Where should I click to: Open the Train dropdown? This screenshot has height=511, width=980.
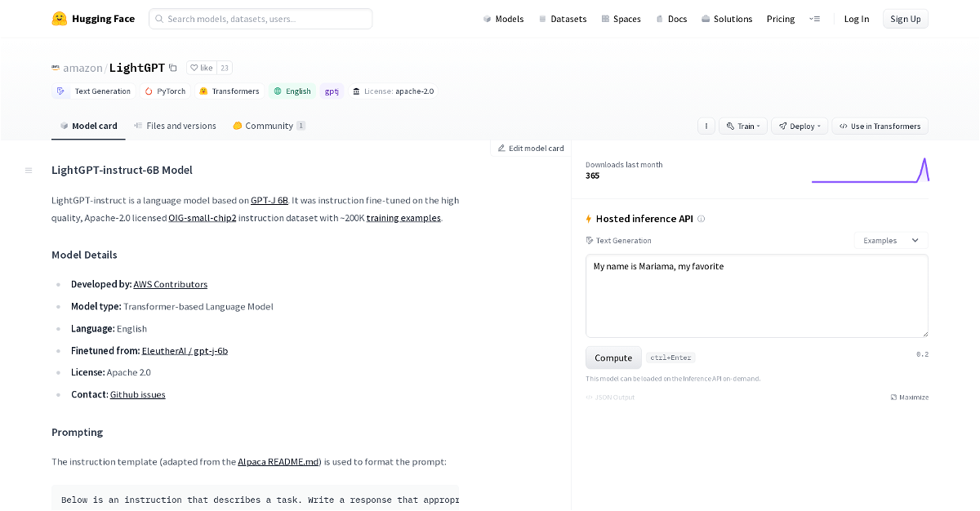[x=743, y=127]
